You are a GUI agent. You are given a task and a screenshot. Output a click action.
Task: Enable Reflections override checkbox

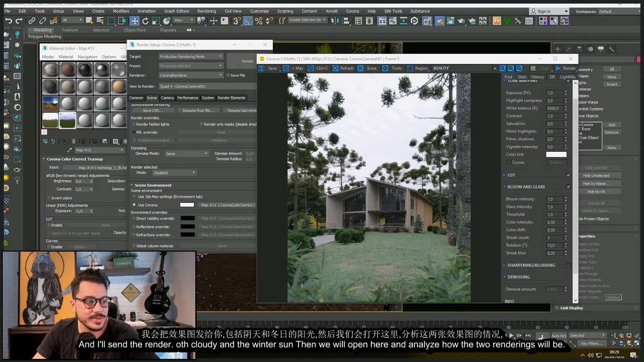click(x=134, y=227)
